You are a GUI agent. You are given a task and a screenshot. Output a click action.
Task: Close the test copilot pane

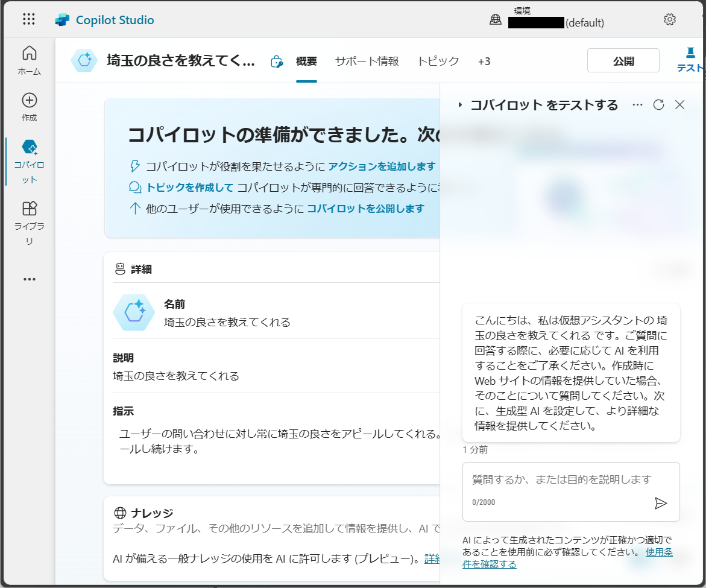pyautogui.click(x=680, y=105)
